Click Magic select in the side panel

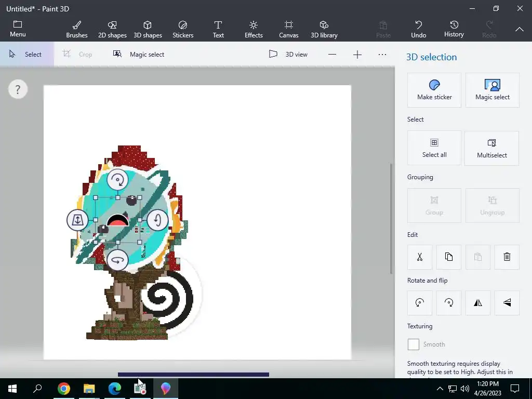(x=493, y=90)
